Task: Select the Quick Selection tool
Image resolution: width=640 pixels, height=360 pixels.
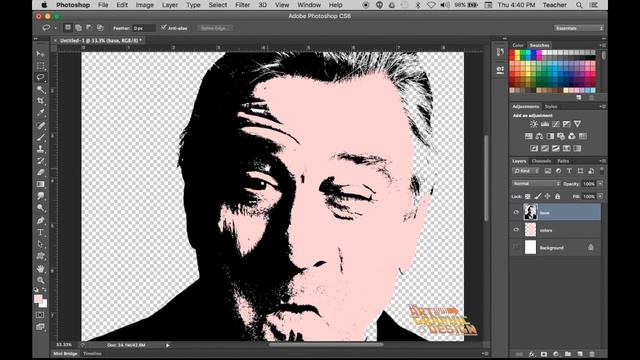Action: click(40, 89)
